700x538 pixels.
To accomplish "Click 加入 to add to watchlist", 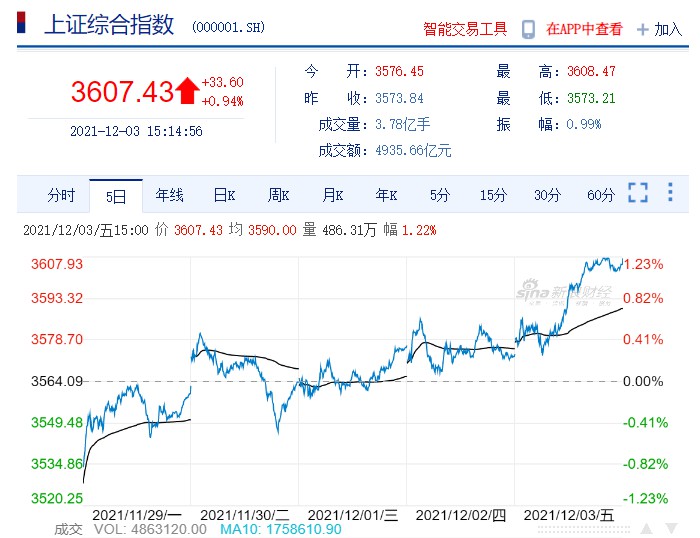I will [668, 29].
